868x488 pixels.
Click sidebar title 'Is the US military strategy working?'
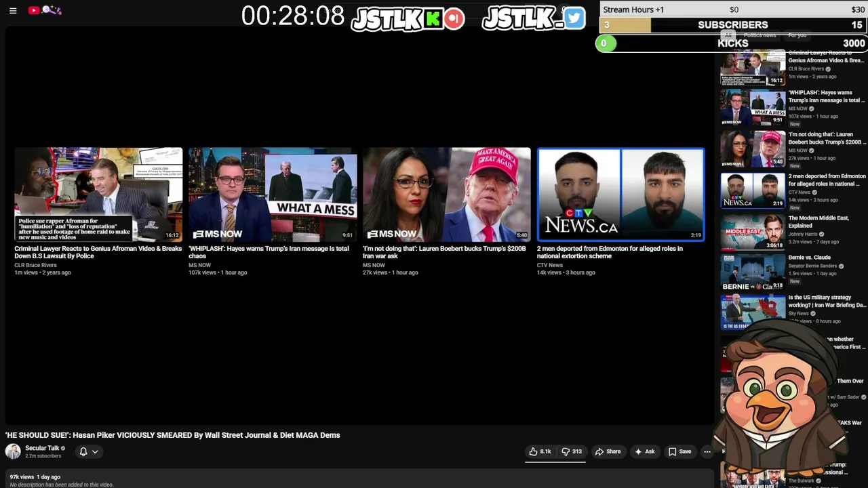tap(827, 301)
